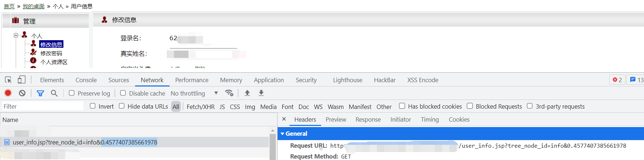Select the Network tab
644x160 pixels.
pyautogui.click(x=152, y=80)
